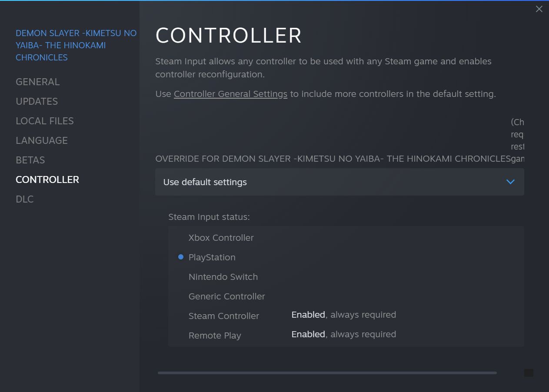The width and height of the screenshot is (549, 392).
Task: Select the Xbox Controller status row
Action: (x=221, y=238)
